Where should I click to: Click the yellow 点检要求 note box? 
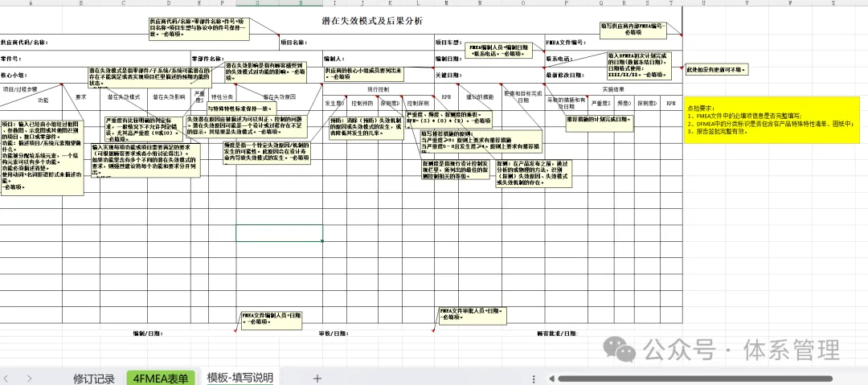pyautogui.click(x=772, y=120)
